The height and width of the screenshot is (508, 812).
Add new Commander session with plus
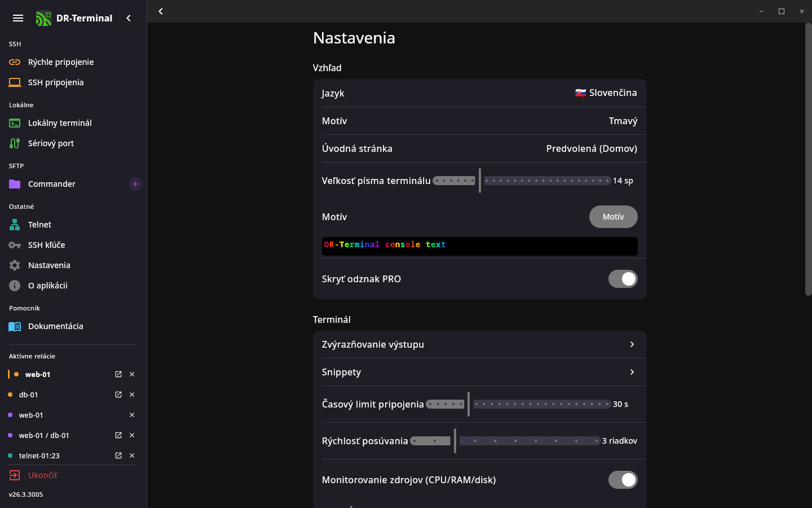click(x=135, y=184)
